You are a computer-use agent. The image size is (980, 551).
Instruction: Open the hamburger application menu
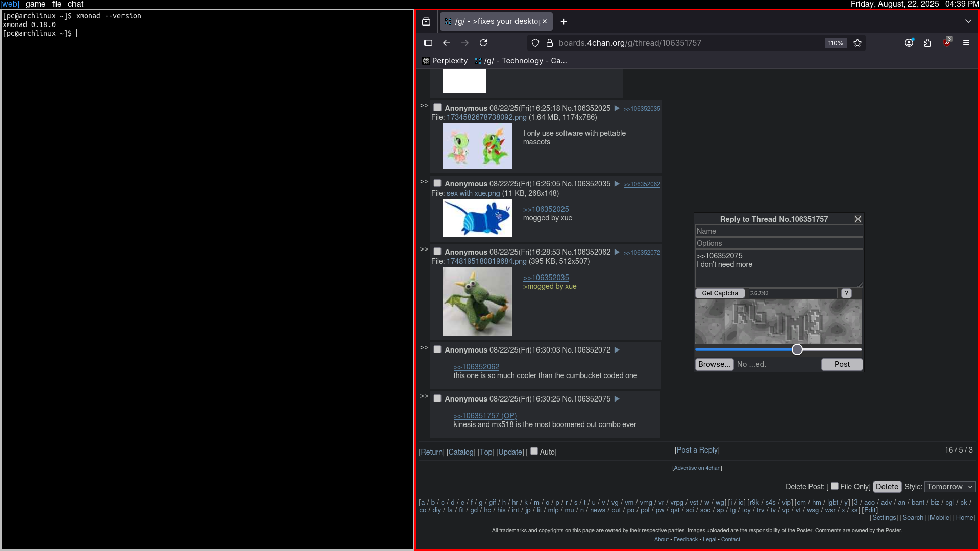pyautogui.click(x=966, y=43)
